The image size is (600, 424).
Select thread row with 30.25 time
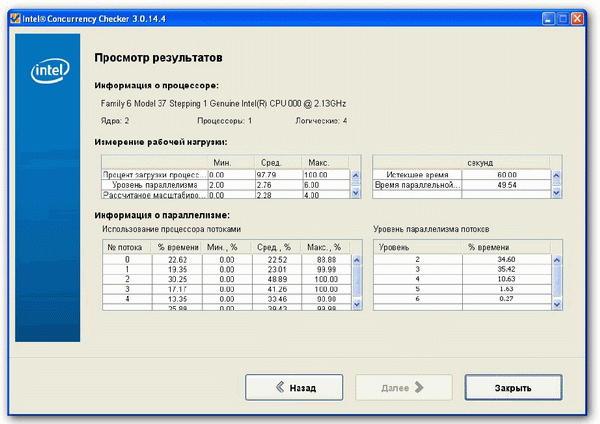pos(227,279)
